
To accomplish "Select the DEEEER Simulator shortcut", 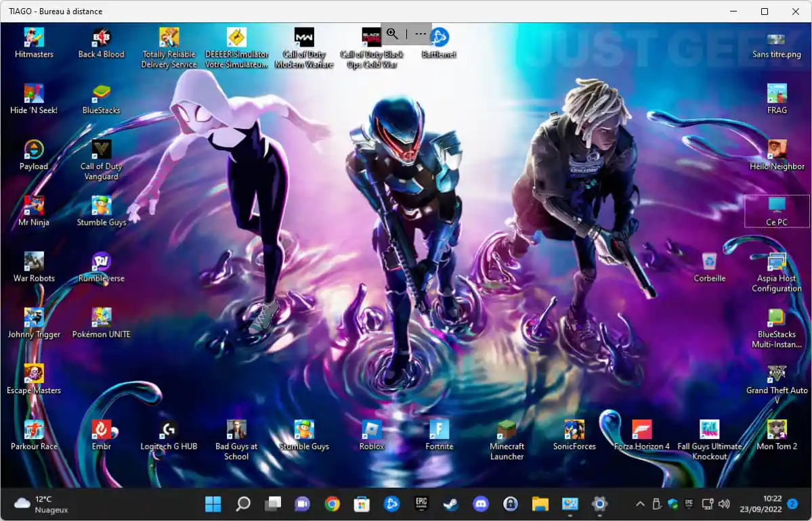I will 236,47.
